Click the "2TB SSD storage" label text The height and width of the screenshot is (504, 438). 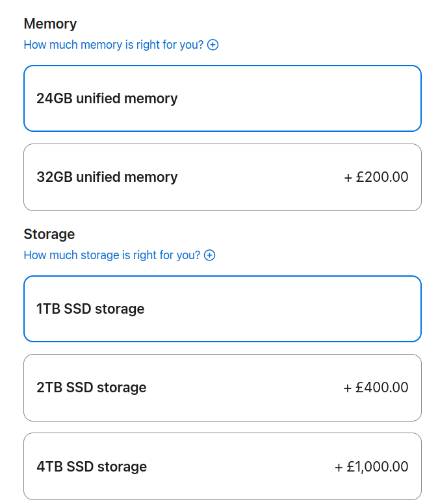click(92, 388)
